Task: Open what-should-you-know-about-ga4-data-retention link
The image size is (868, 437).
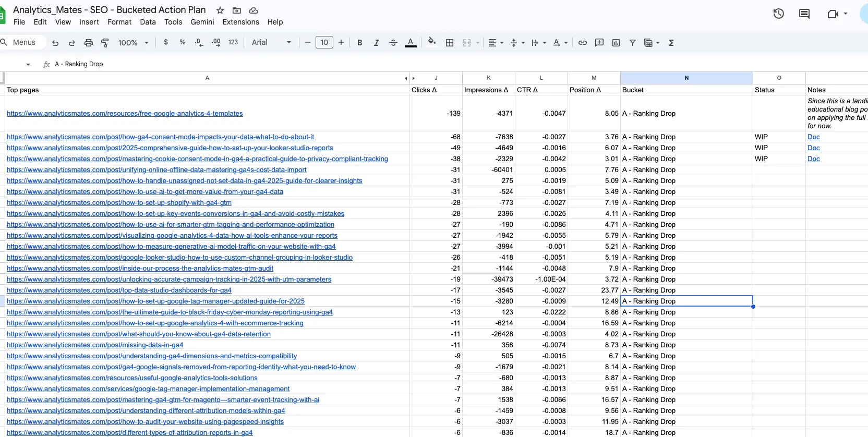Action: coord(139,334)
